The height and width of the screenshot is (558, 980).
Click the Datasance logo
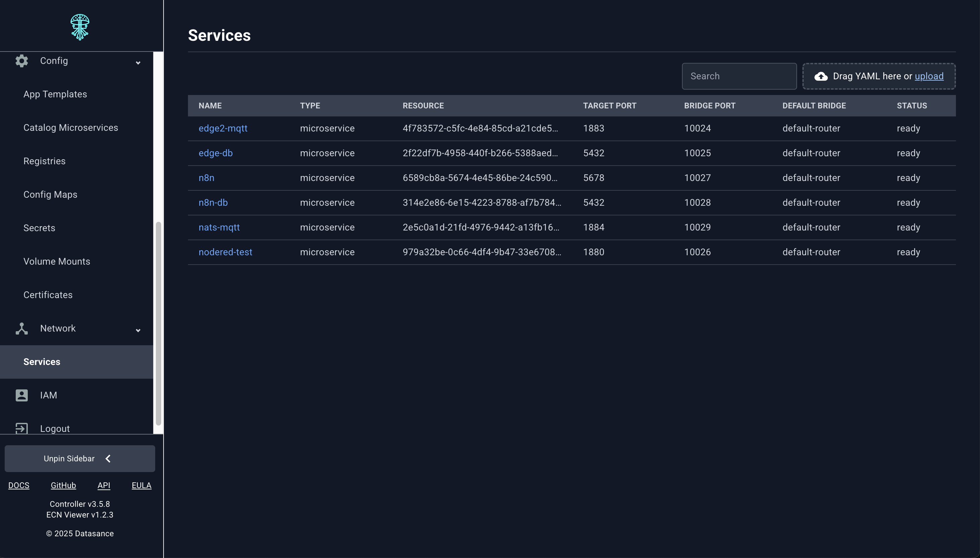[x=80, y=26]
